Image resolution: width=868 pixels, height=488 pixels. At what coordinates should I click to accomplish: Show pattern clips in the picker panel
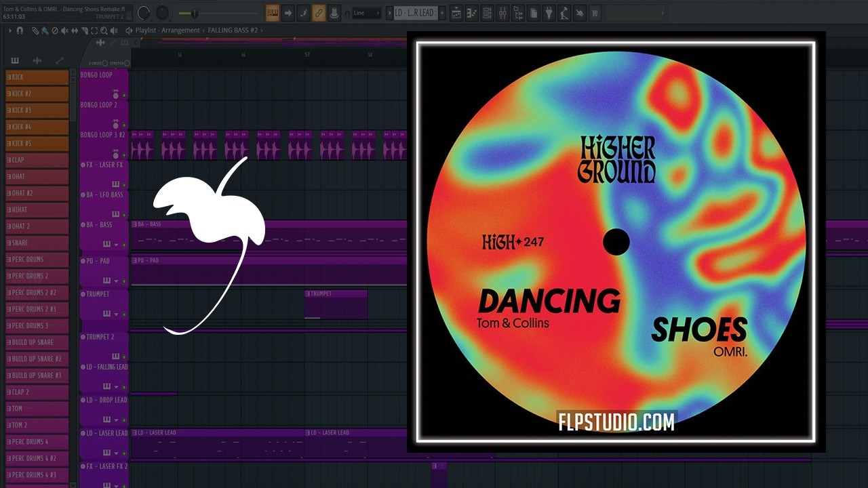pos(15,61)
